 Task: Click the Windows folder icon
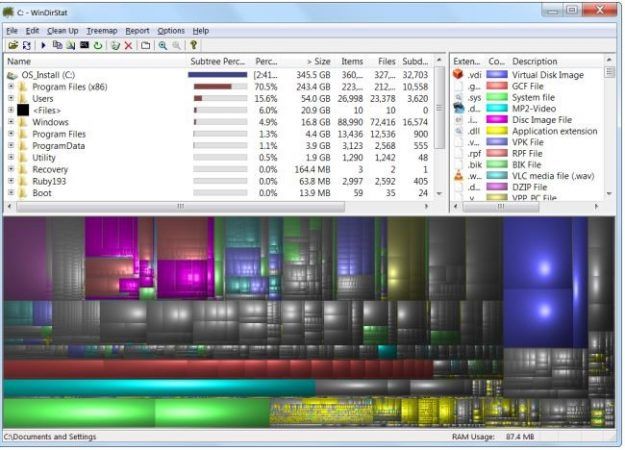[x=23, y=122]
